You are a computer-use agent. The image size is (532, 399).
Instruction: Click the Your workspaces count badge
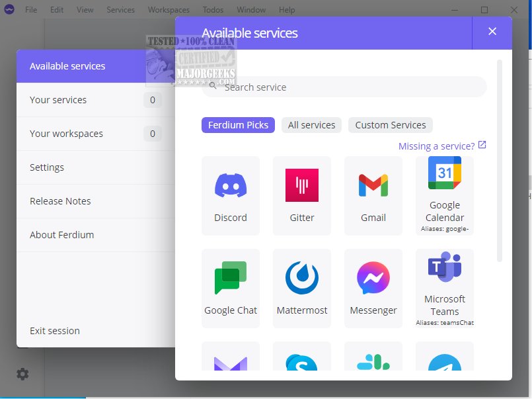(153, 134)
